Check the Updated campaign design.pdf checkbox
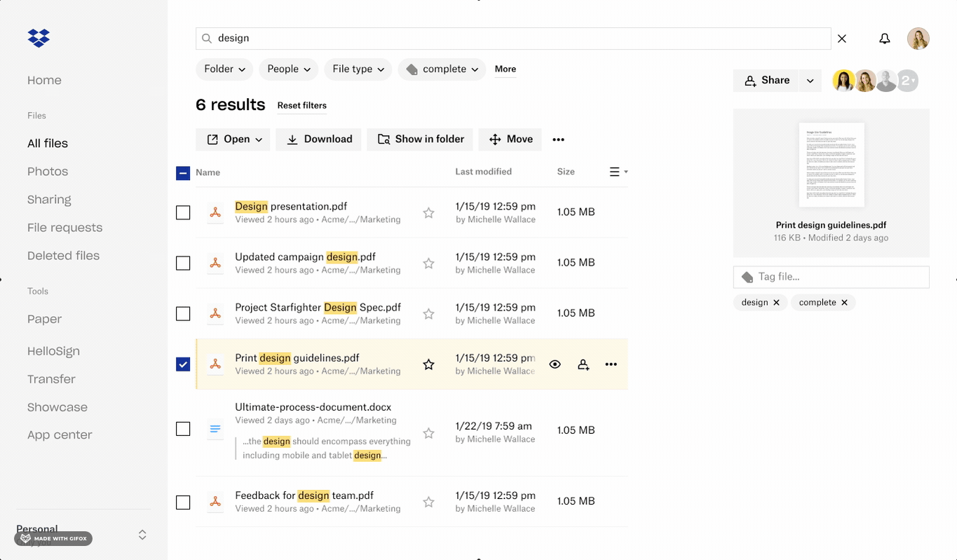957x560 pixels. [183, 263]
